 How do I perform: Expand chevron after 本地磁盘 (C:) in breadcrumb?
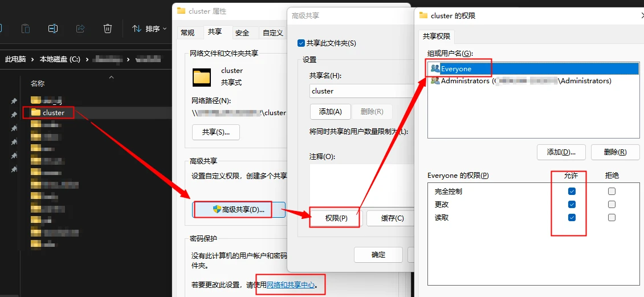(x=87, y=59)
